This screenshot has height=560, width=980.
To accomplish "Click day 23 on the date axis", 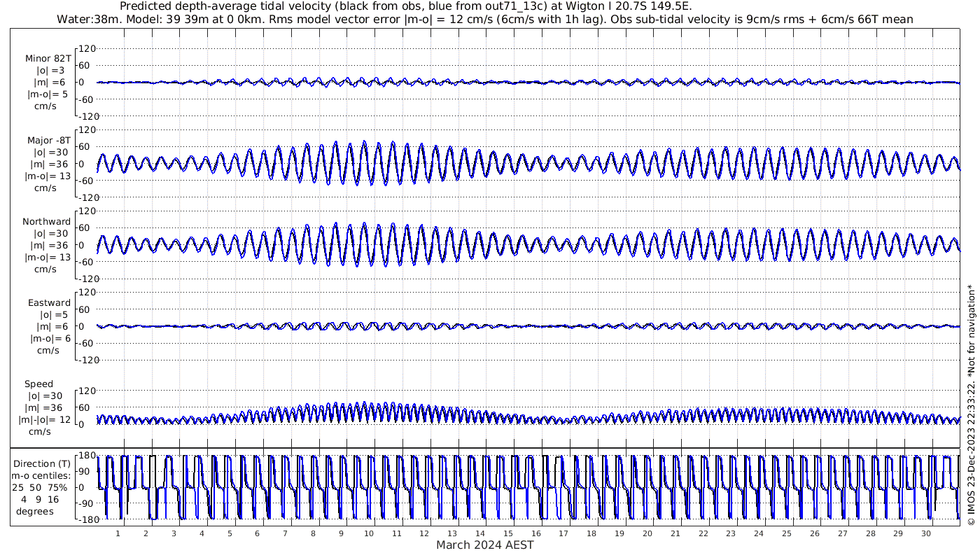I will pyautogui.click(x=731, y=533).
